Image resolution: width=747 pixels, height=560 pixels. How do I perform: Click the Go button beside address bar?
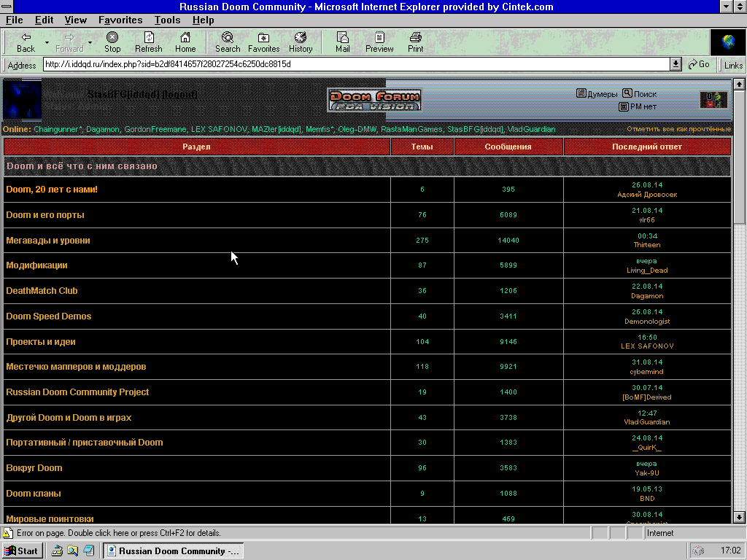699,64
